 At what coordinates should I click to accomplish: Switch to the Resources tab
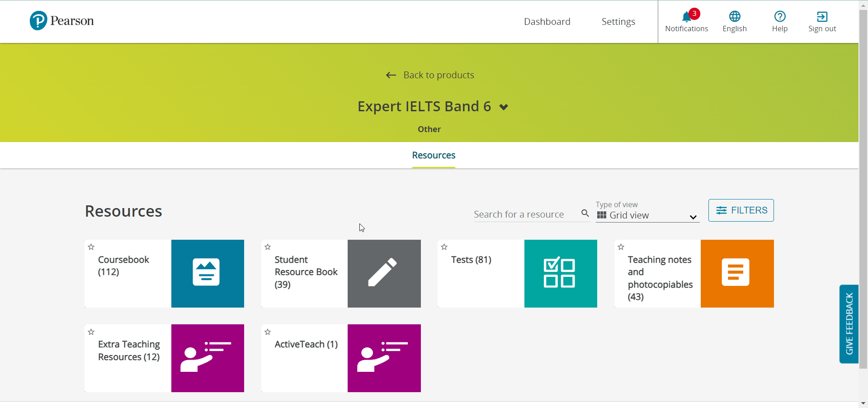433,155
